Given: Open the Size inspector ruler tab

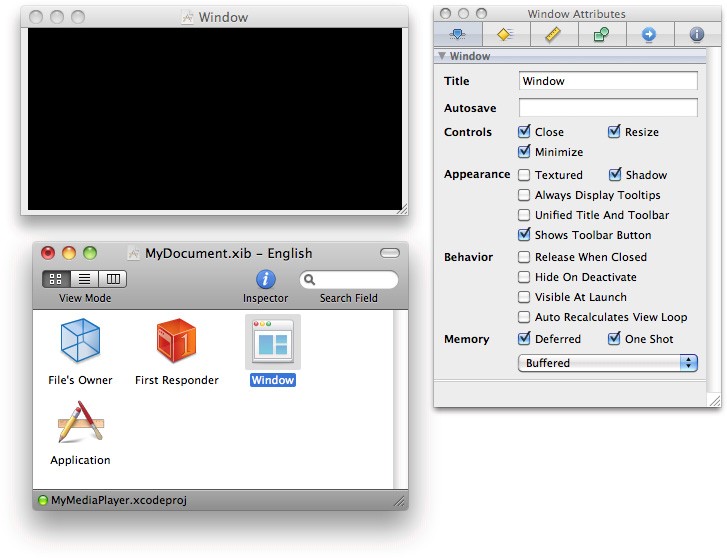Looking at the screenshot, I should pos(553,34).
